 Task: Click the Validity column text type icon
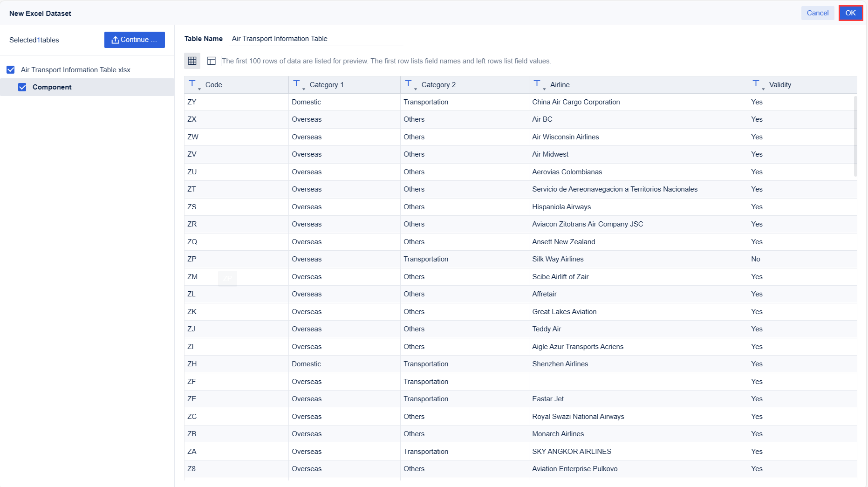(758, 84)
